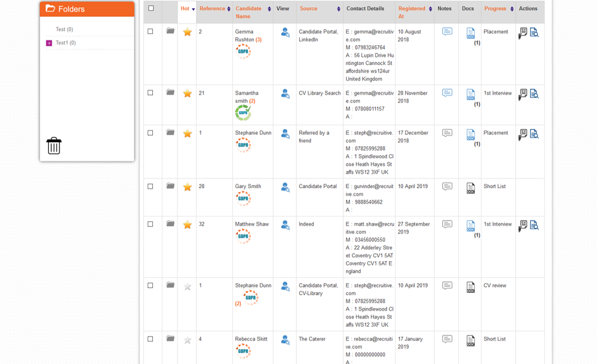Toggle hot star for Samantha Smith
The height and width of the screenshot is (364, 597).
tap(187, 93)
